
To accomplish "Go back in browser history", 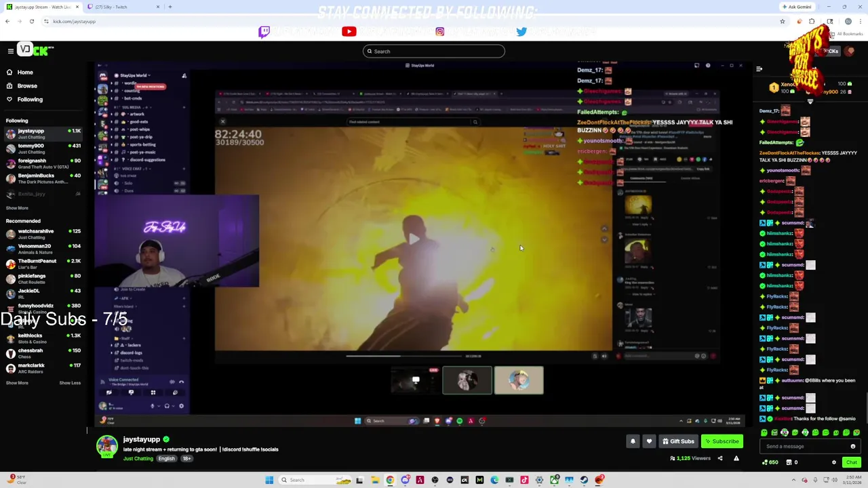I will (7, 21).
